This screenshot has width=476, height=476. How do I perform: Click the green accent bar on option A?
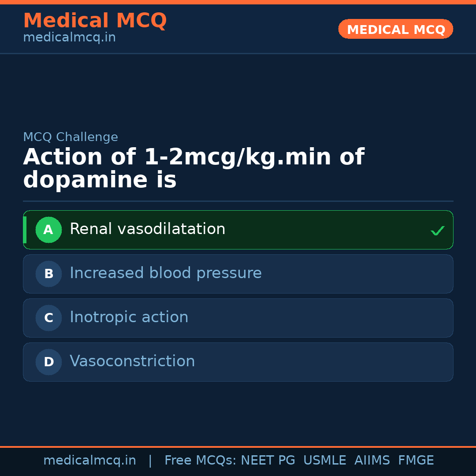25,230
